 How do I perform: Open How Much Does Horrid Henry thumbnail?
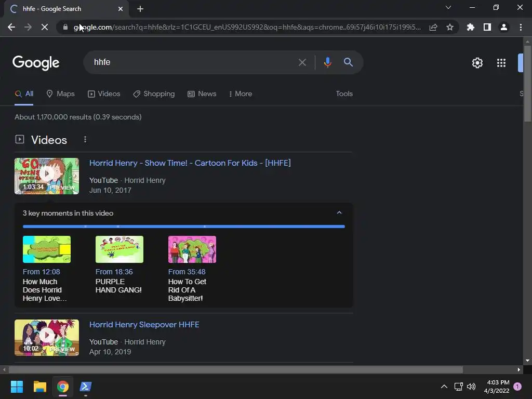click(x=46, y=249)
